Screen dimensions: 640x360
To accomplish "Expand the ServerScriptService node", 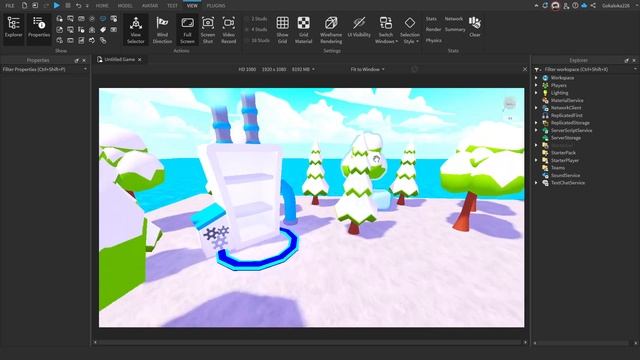I will (536, 130).
